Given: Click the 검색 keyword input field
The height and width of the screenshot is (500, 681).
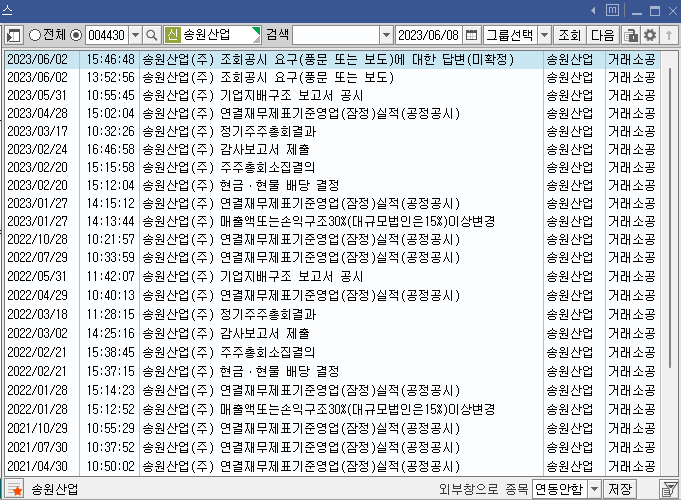Looking at the screenshot, I should pos(336,35).
